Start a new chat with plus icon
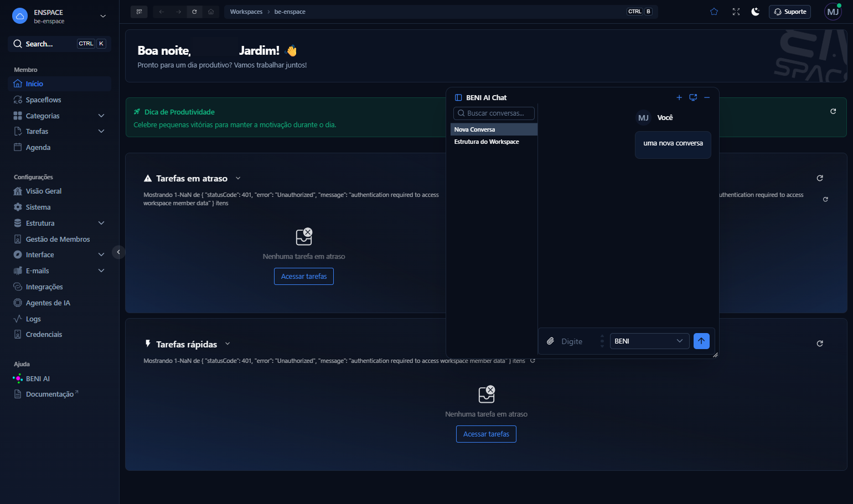 (x=679, y=97)
